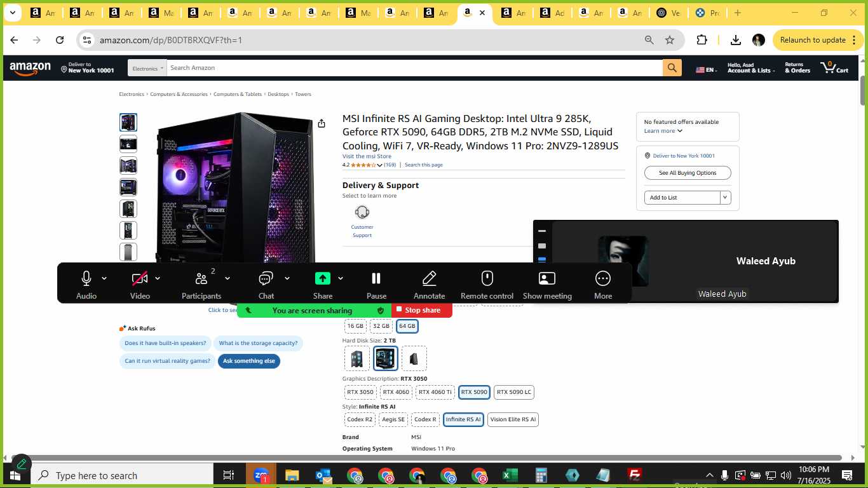
Task: Open the Amazon Cart icon
Action: click(834, 67)
